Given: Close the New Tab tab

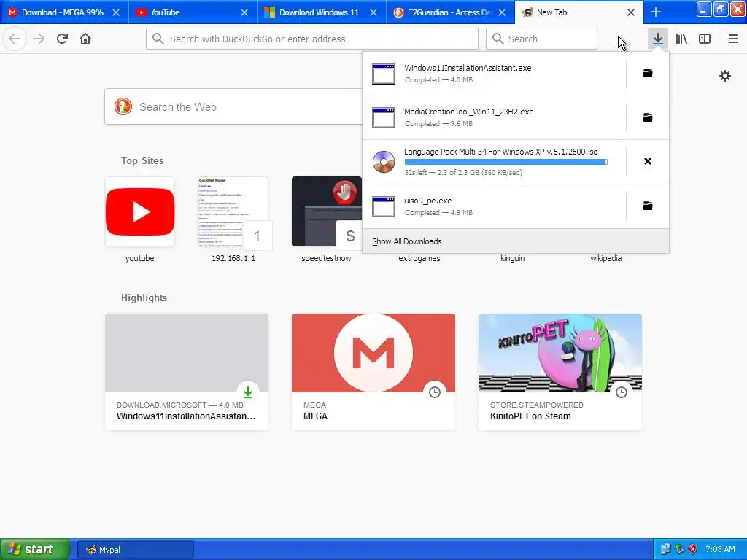Looking at the screenshot, I should click(631, 12).
